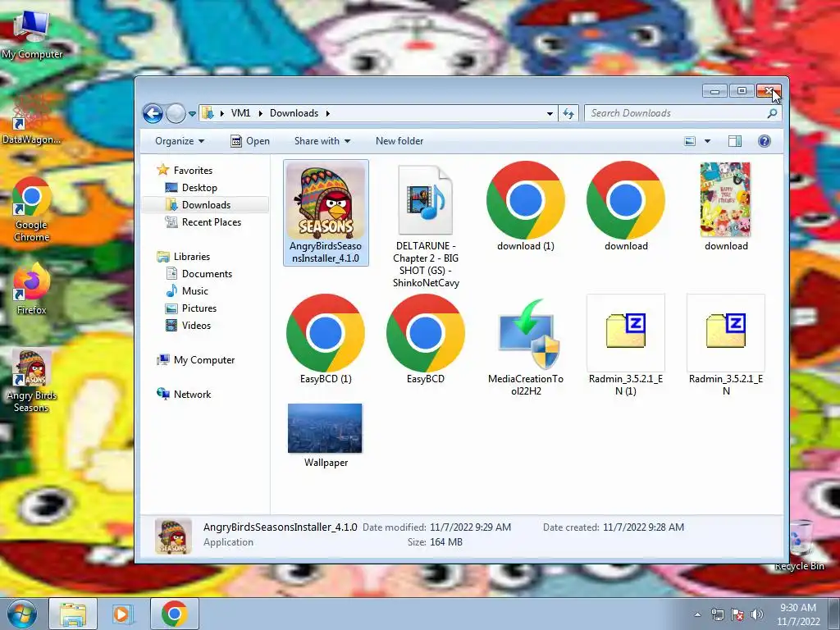Click the Date created value in details pane
This screenshot has width=840, height=630.
tap(643, 527)
